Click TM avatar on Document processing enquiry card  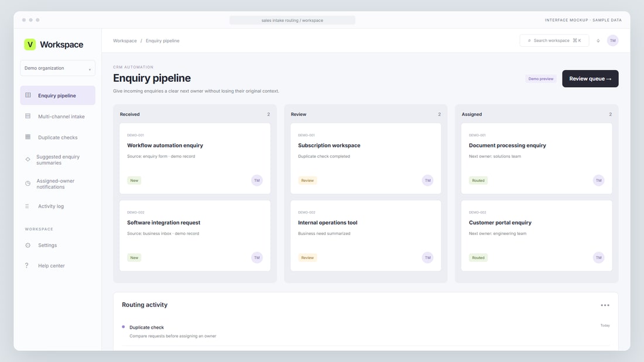[x=598, y=181]
